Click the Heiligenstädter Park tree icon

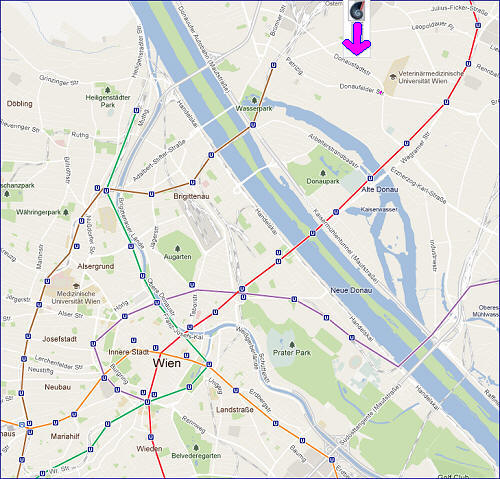(107, 90)
